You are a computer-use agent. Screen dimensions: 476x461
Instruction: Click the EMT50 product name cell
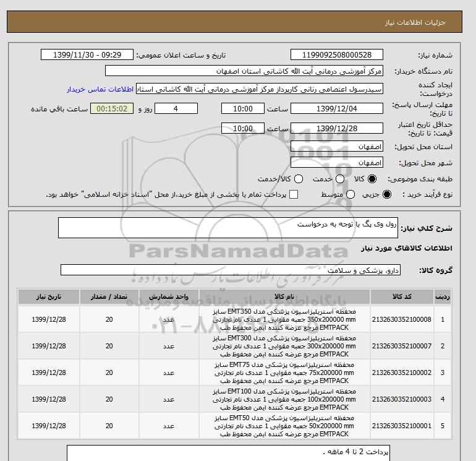click(x=284, y=426)
